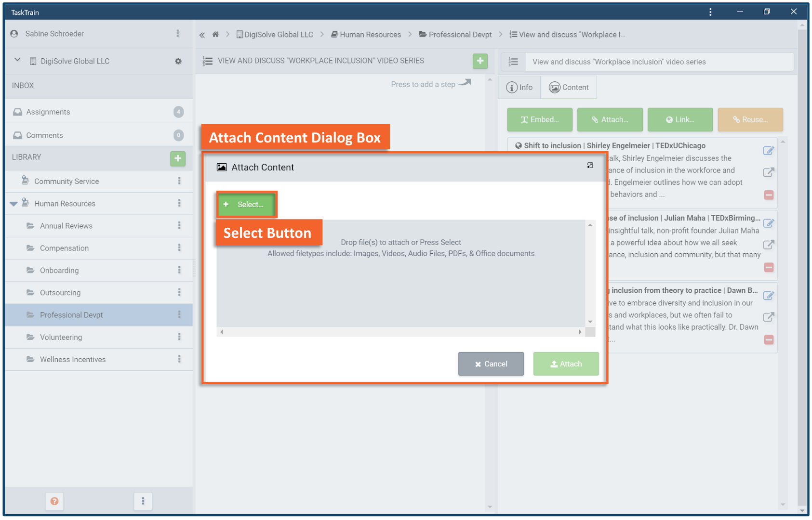Remove the Shift to inclusion content item
Viewport: 812px width, 520px height.
769,195
